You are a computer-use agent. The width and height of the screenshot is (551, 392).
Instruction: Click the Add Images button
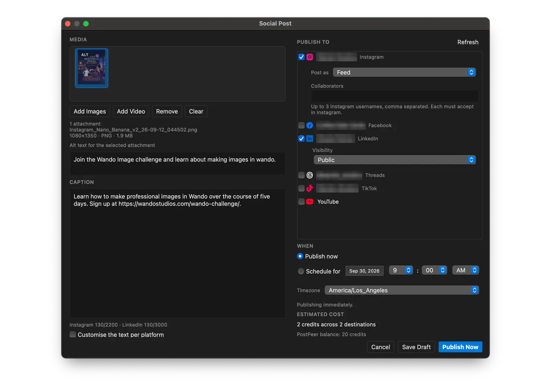(90, 111)
